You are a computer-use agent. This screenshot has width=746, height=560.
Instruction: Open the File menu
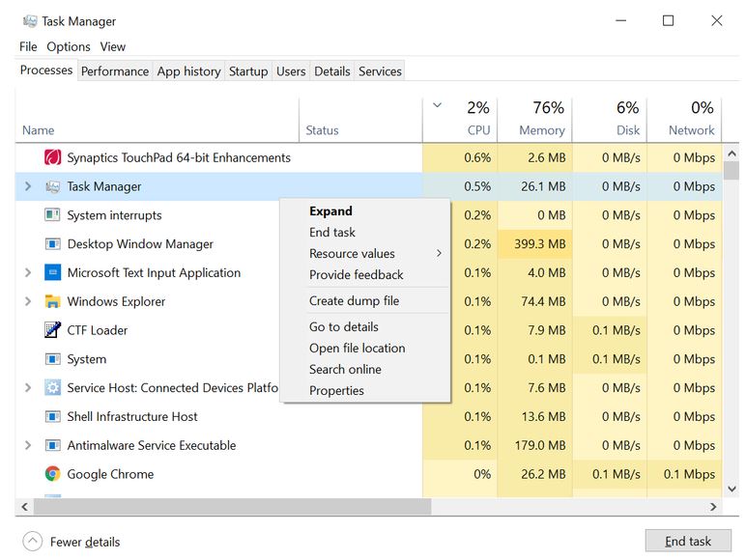point(28,46)
